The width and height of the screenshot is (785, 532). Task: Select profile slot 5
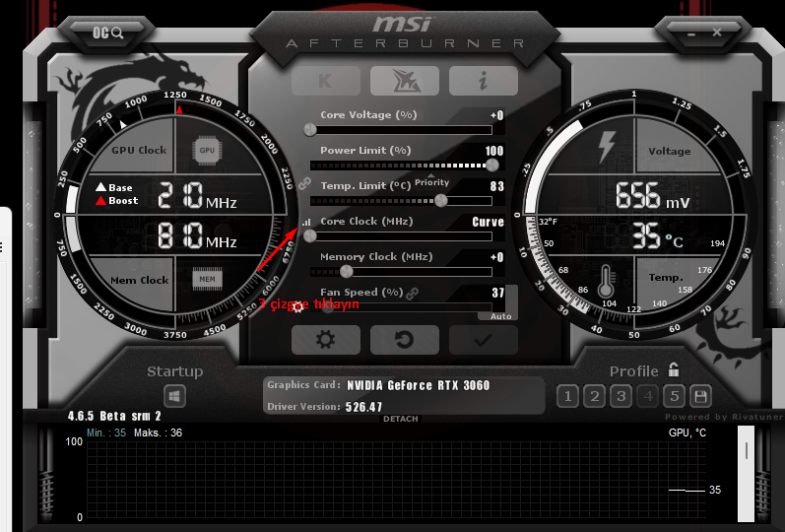click(x=675, y=397)
